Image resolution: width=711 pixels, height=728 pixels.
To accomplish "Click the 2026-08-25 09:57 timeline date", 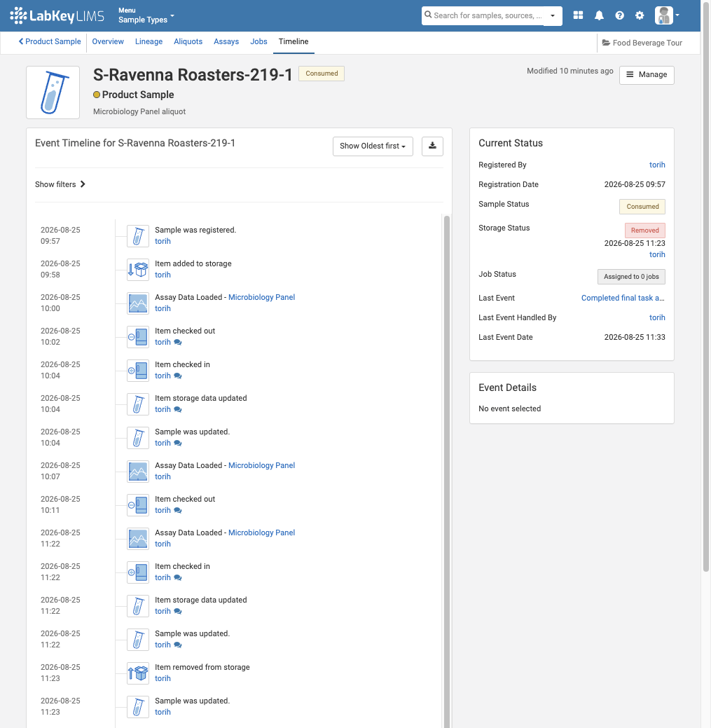I will click(60, 235).
